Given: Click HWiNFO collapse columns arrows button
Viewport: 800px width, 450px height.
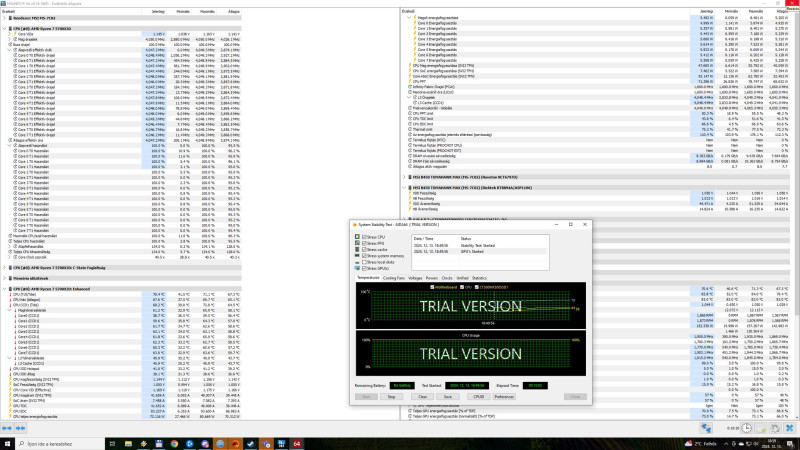Looking at the screenshot, I should (20, 428).
